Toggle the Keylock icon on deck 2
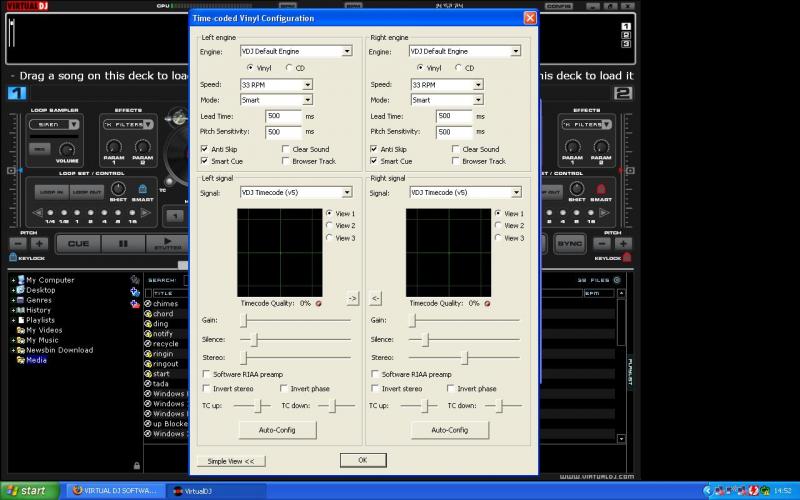This screenshot has width=800, height=500. [627, 258]
